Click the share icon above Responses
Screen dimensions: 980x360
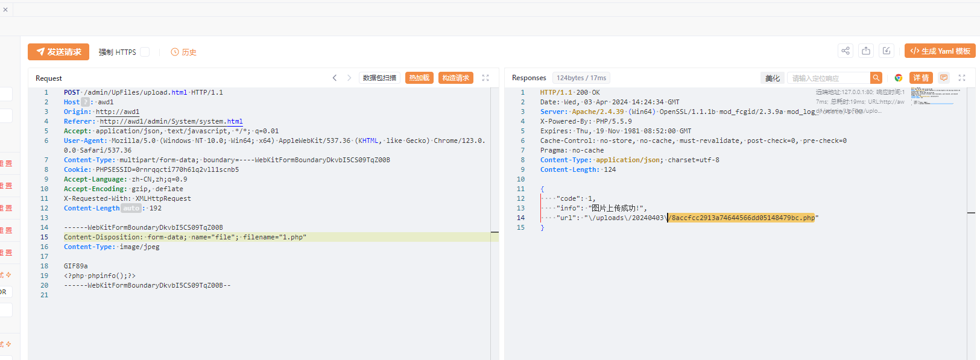[x=846, y=51]
